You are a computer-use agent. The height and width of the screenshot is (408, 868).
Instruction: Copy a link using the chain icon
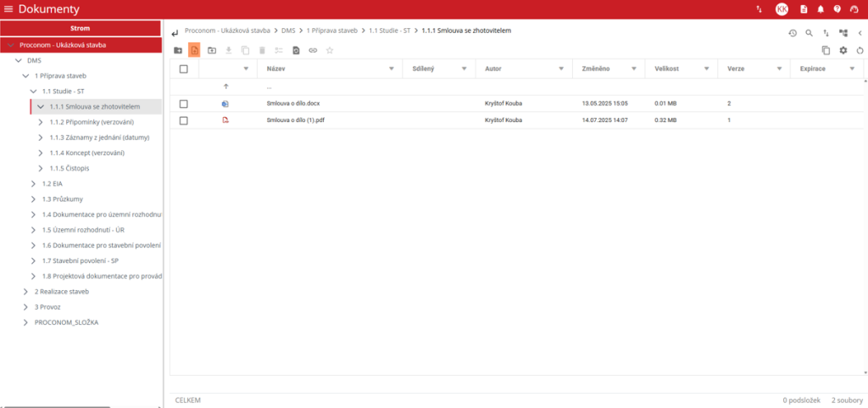pos(313,51)
